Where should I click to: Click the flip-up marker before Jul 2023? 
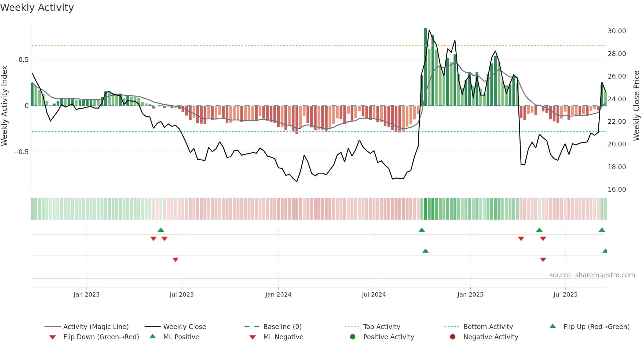(x=161, y=230)
